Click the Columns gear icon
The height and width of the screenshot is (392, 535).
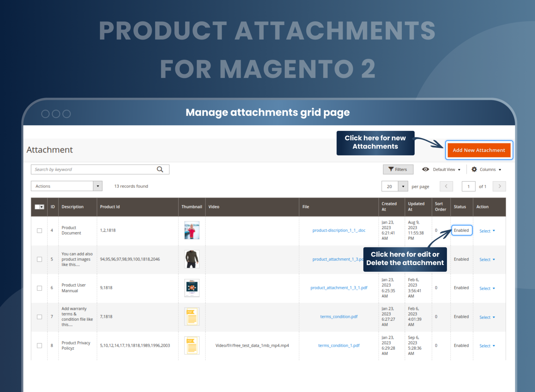[x=474, y=169]
